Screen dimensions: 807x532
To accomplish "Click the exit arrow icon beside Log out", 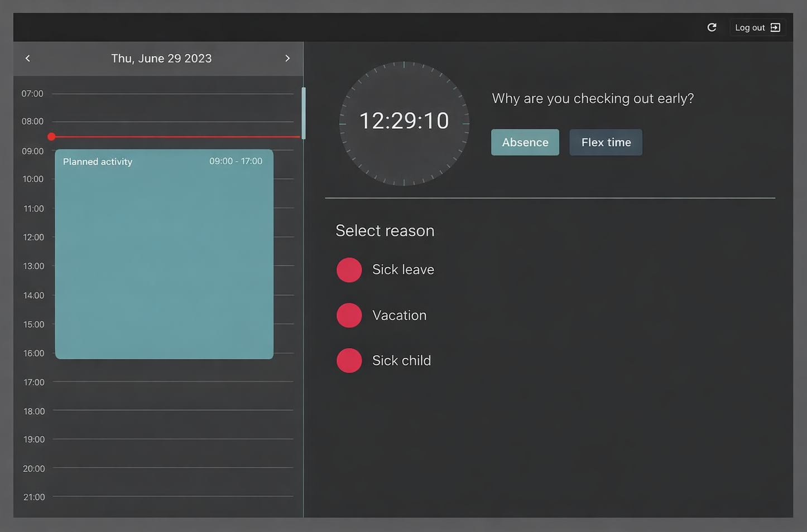I will [775, 27].
